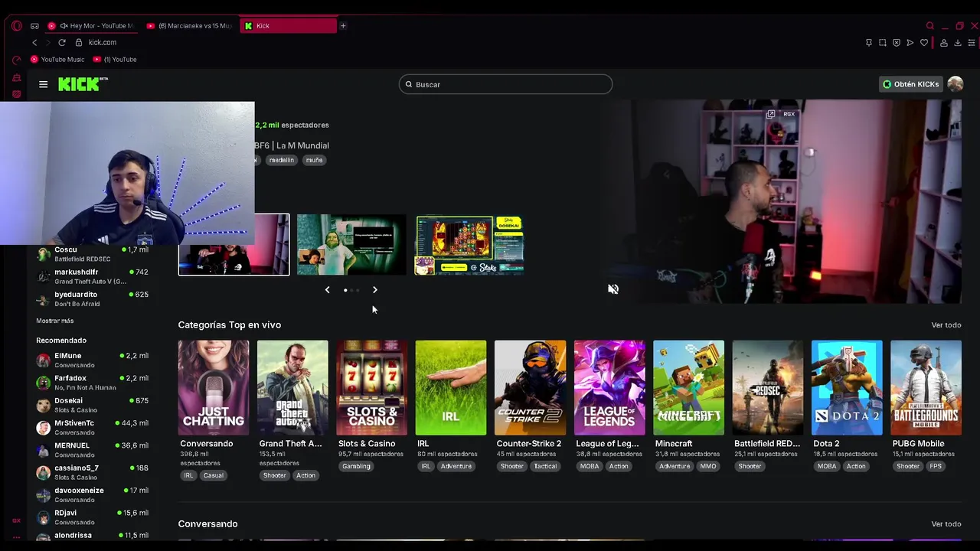980x551 pixels.
Task: Click the Battlefield REDSEC category title
Action: (767, 444)
